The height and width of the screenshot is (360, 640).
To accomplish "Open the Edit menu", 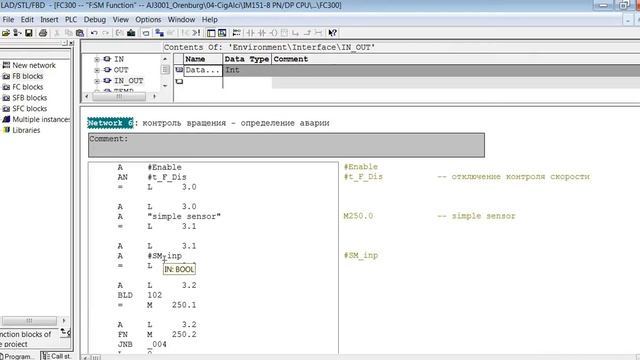I will pos(27,20).
